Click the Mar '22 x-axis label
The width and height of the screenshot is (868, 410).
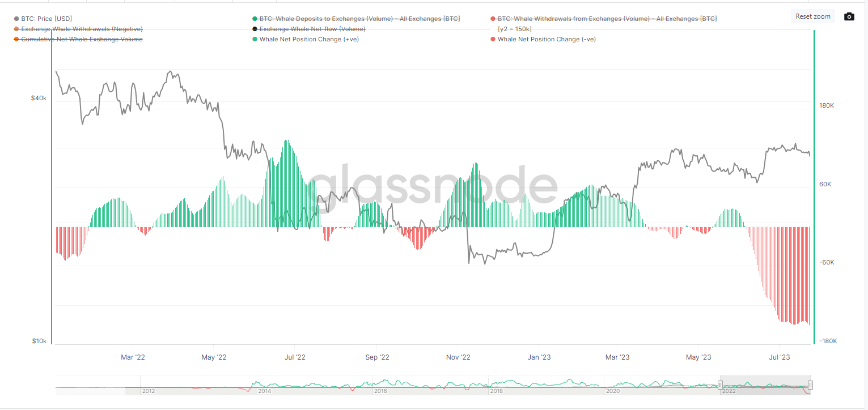[x=133, y=357]
